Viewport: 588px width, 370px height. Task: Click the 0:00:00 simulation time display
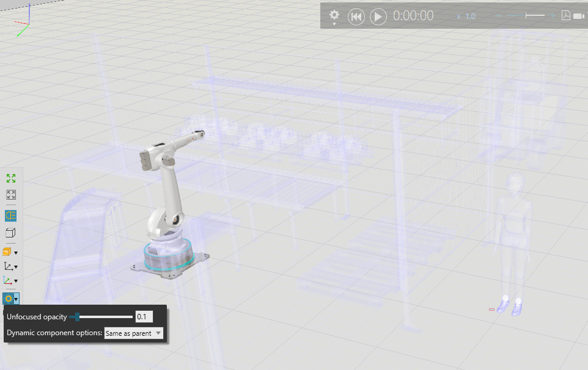[413, 16]
